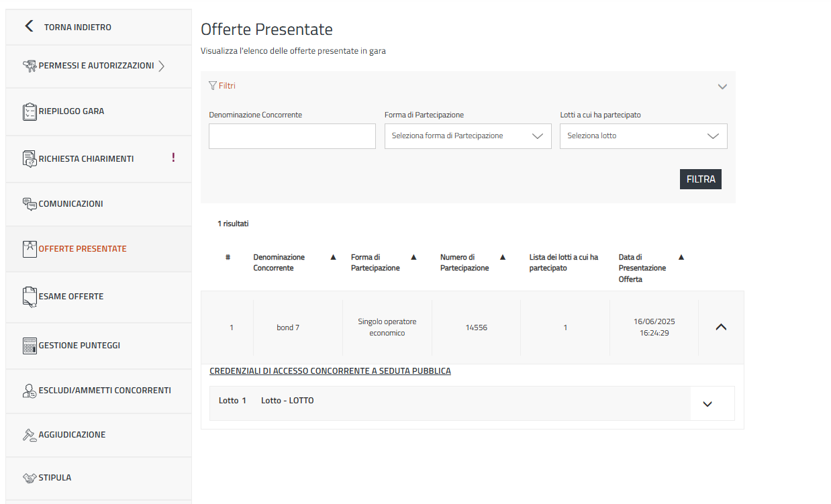Open Credenziali di accesso concorrente link
Viewport: 831px width, 504px height.
point(330,371)
